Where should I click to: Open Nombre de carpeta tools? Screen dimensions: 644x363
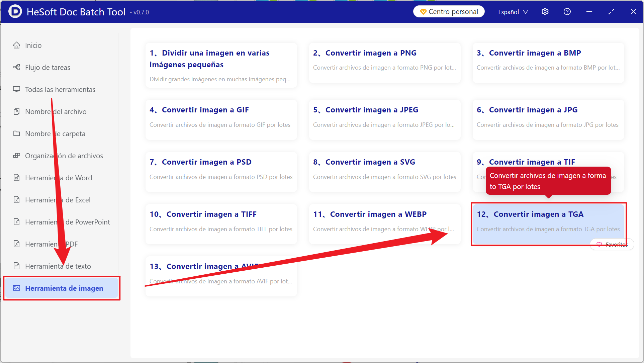point(55,133)
